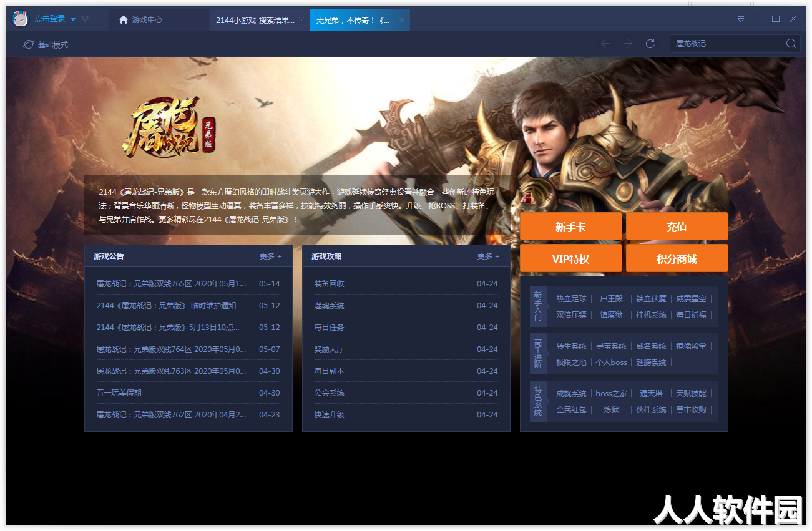Click the 尸王殿 link
Viewport: 812px width, 531px height.
coord(611,299)
